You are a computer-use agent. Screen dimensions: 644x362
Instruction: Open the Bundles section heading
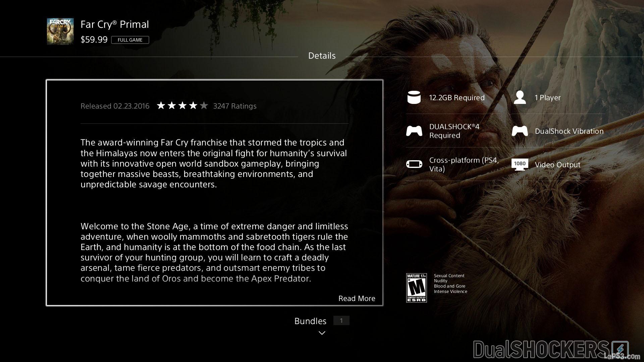pos(310,321)
